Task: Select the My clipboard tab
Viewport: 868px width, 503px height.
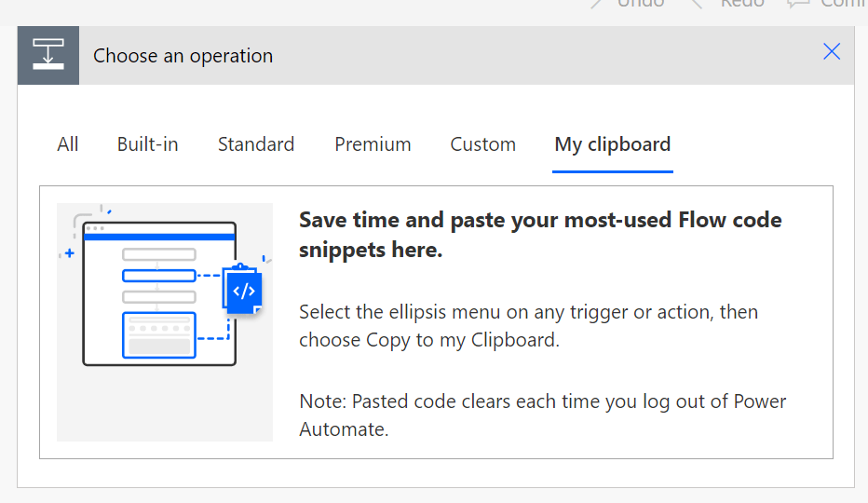Action: coord(612,144)
